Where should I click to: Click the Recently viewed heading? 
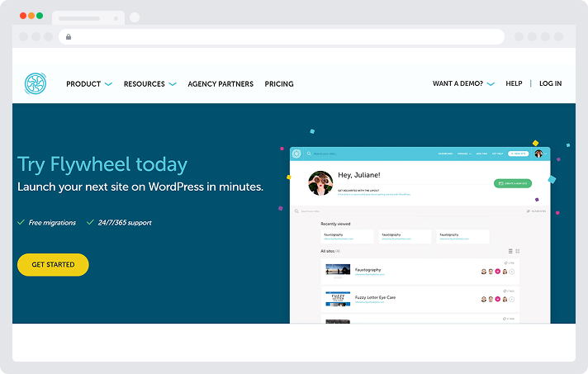point(335,224)
